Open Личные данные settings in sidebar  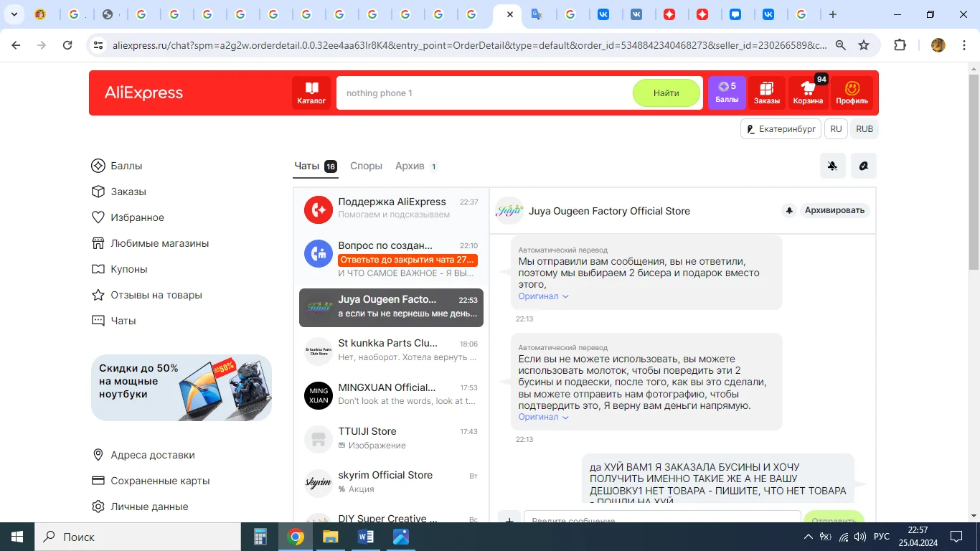(140, 507)
